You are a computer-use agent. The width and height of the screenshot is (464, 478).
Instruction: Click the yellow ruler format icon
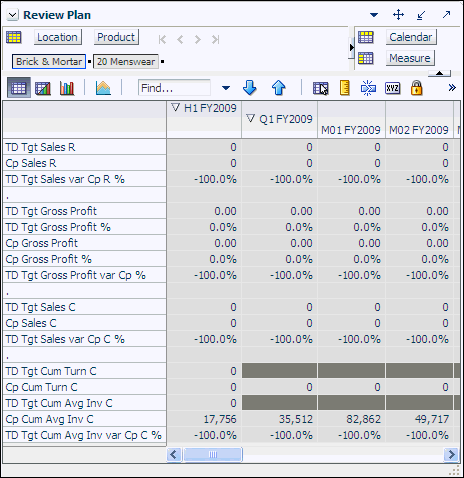point(344,88)
